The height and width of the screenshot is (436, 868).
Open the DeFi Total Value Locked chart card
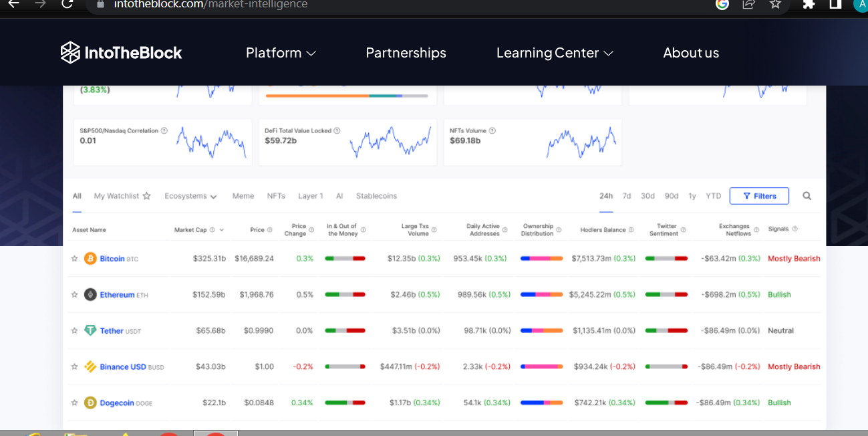[x=347, y=142]
